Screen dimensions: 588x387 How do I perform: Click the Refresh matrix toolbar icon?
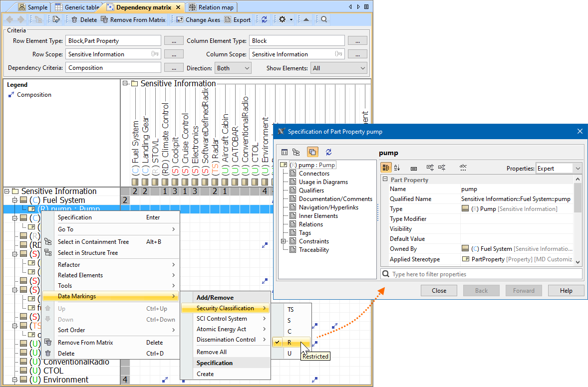265,19
